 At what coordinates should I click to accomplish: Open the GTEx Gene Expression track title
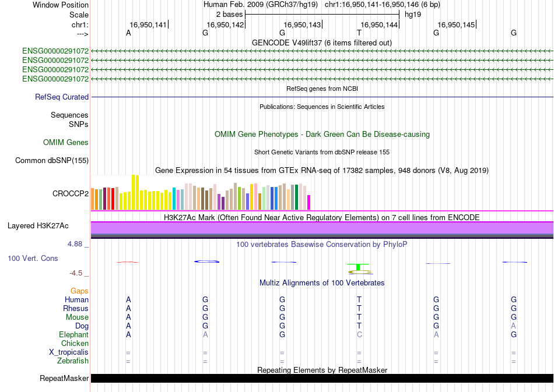pos(322,171)
